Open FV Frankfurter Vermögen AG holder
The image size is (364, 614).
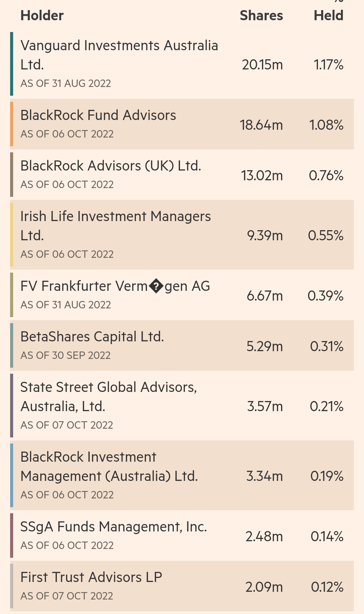point(115,286)
